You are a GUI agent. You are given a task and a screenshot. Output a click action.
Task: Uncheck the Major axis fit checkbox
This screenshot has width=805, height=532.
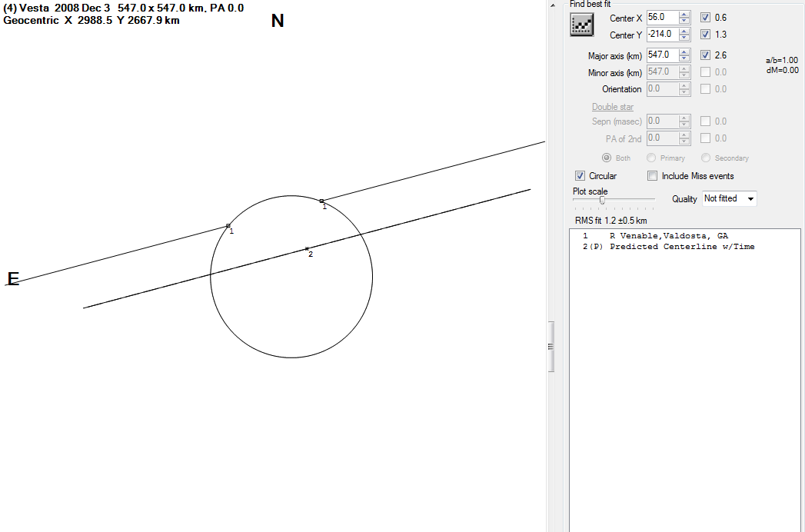point(705,55)
